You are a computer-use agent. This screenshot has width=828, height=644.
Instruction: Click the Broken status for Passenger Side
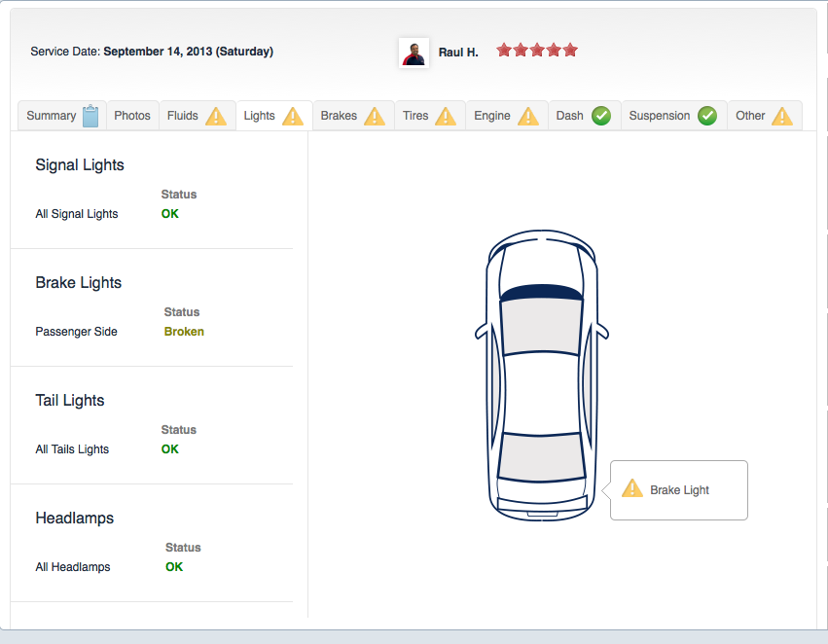click(x=184, y=332)
